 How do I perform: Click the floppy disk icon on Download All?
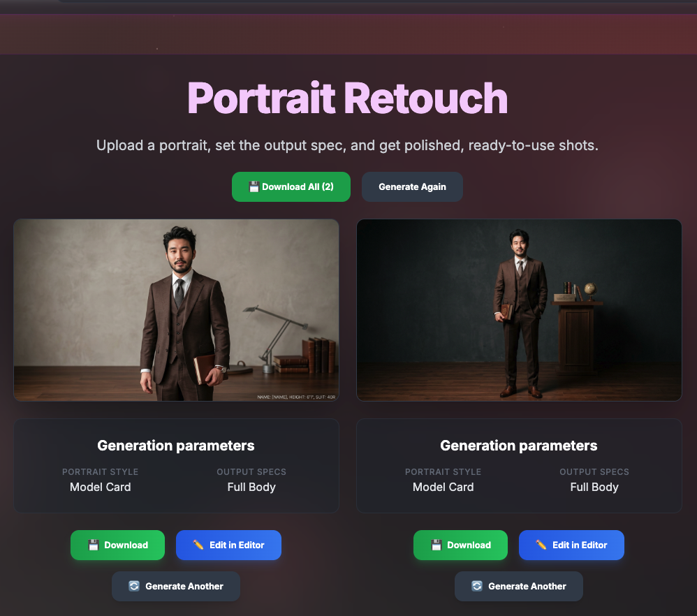click(254, 187)
